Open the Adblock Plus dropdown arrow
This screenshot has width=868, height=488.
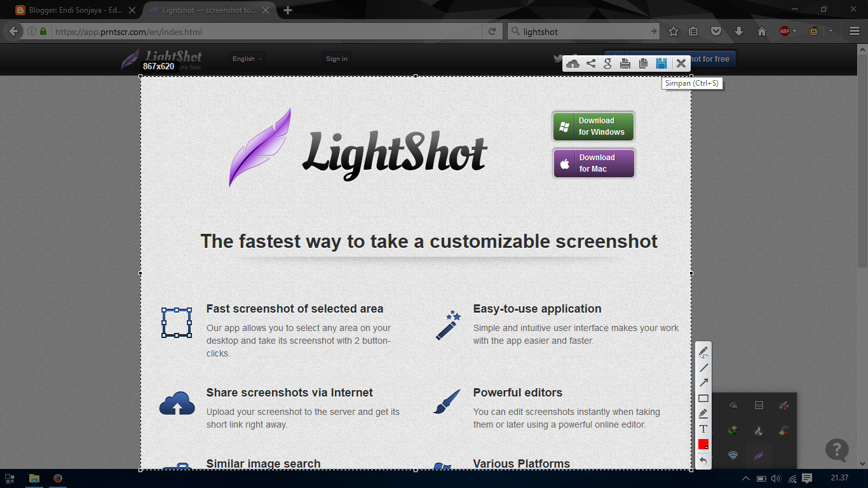pyautogui.click(x=796, y=31)
